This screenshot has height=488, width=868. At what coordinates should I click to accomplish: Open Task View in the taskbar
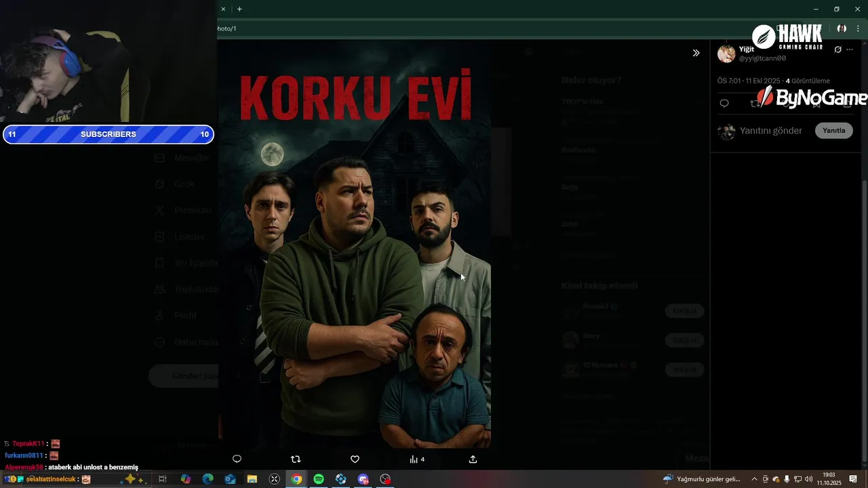click(163, 479)
